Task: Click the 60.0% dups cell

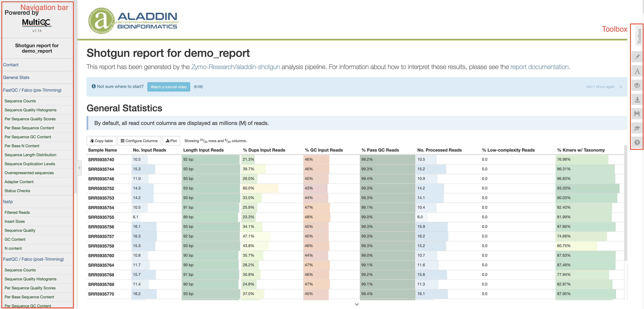Action: click(x=272, y=188)
